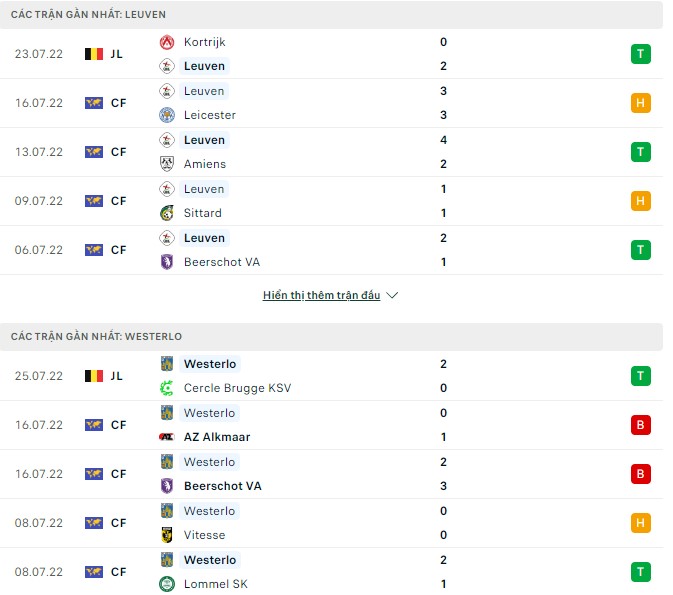
Task: Click the Cercle Brugge KSV logo
Action: 167,388
